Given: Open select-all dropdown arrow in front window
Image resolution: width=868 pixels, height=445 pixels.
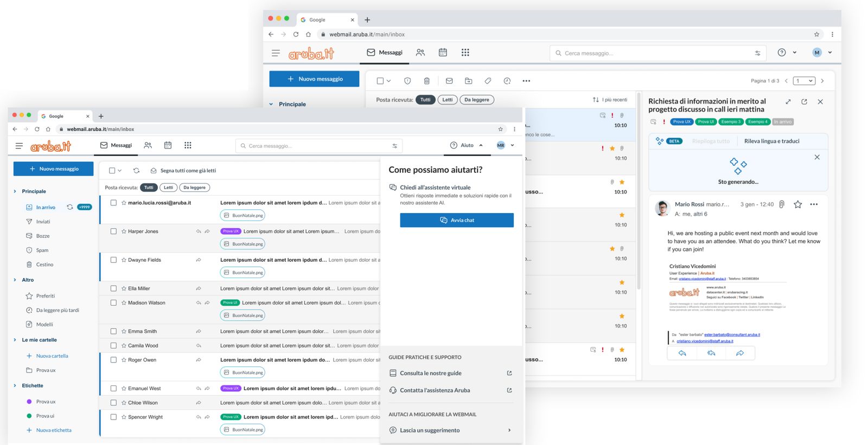Looking at the screenshot, I should coord(120,171).
